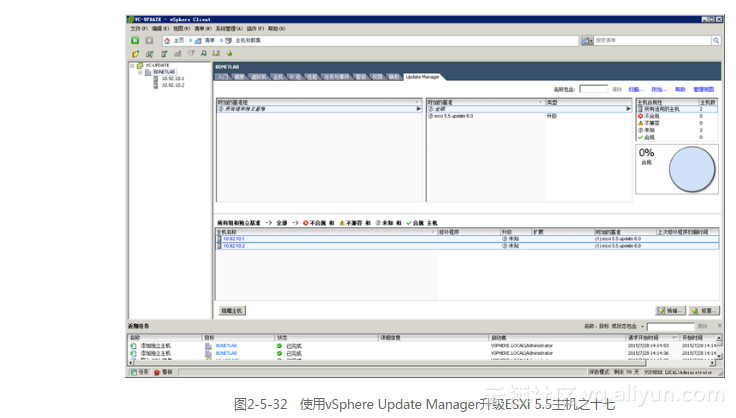Click the BDNETLAB datacenter icon in tree
The image size is (736, 418).
pos(148,72)
